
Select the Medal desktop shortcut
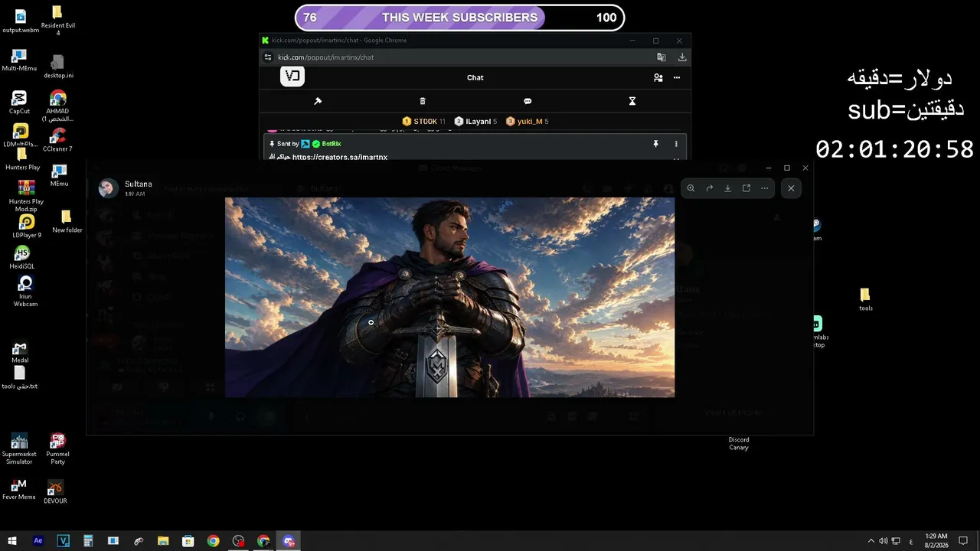tap(20, 351)
